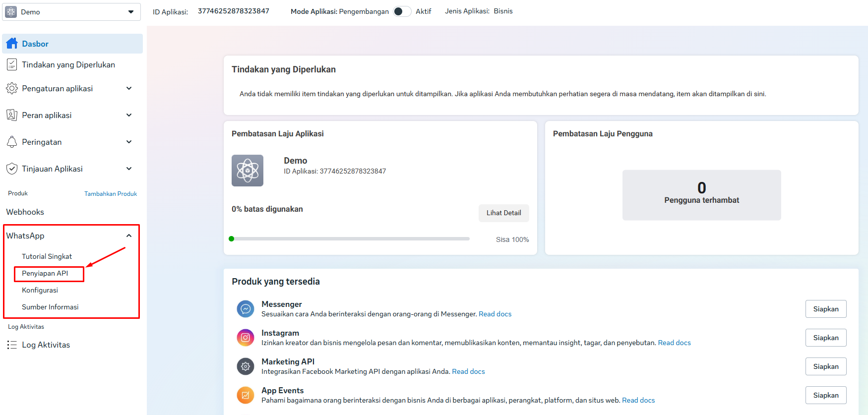Open the Demo app selector dropdown
The image size is (868, 415).
click(x=72, y=11)
